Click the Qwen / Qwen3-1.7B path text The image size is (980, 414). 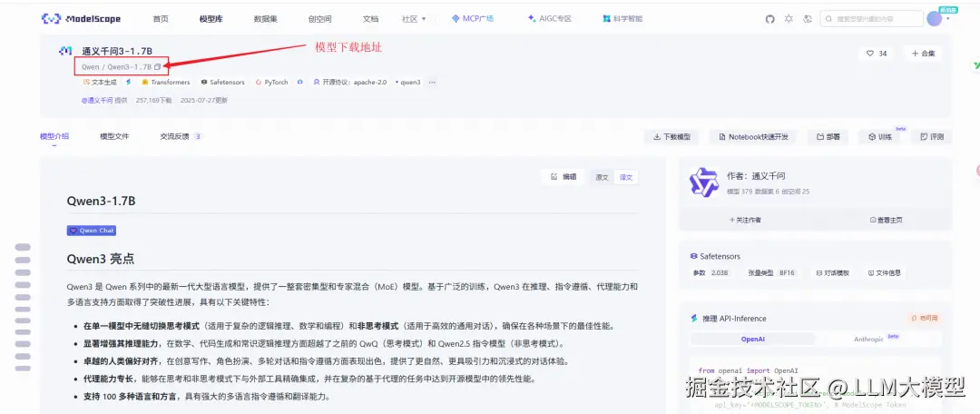point(116,66)
